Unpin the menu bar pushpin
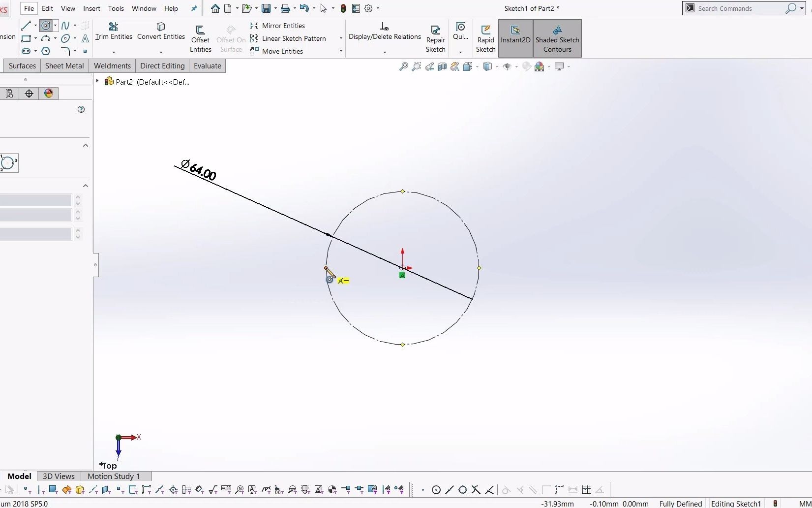The height and width of the screenshot is (508, 812). point(193,8)
